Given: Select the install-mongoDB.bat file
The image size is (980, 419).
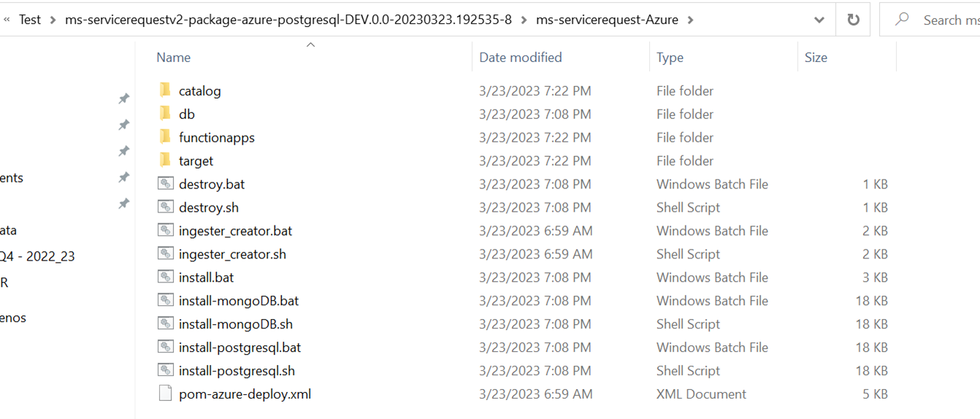Looking at the screenshot, I should pos(239,301).
